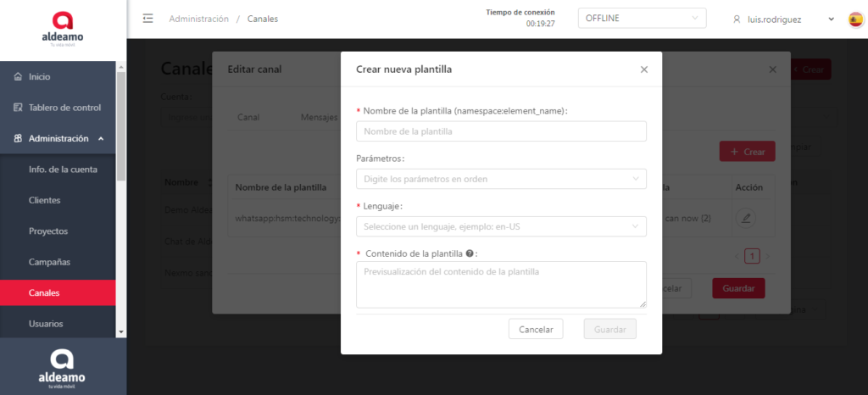868x395 pixels.
Task: Open Campañas from the sidebar
Action: coord(49,262)
